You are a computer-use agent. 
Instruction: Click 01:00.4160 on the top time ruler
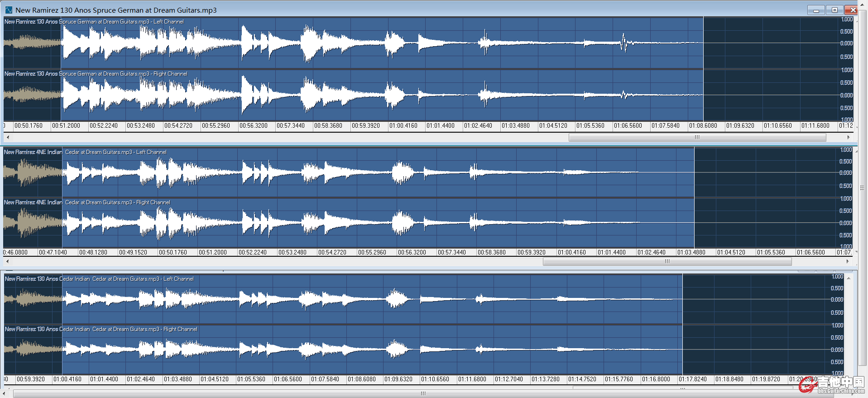[403, 126]
